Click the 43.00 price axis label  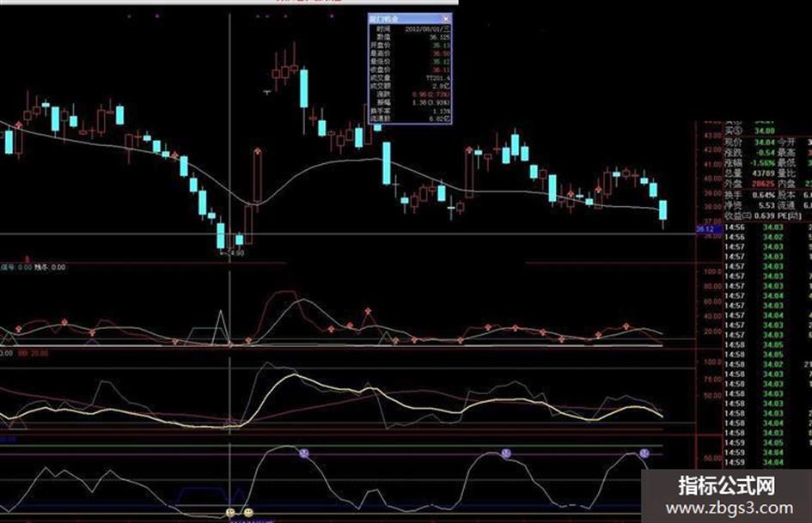tap(713, 136)
